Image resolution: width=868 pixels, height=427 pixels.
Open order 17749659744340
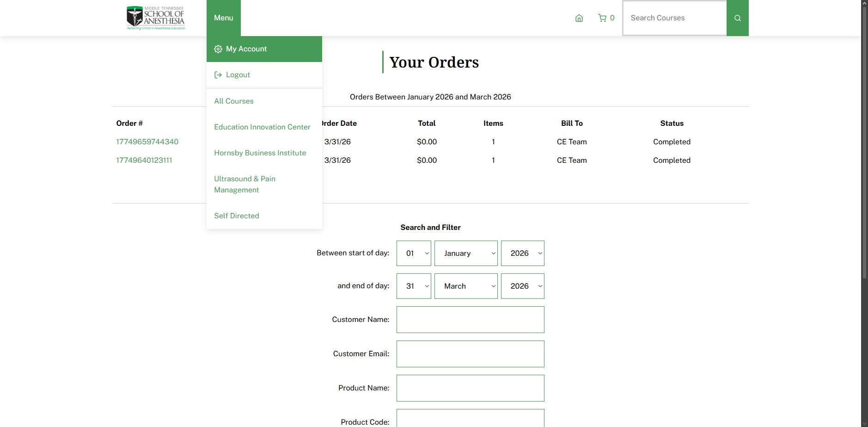pos(147,142)
